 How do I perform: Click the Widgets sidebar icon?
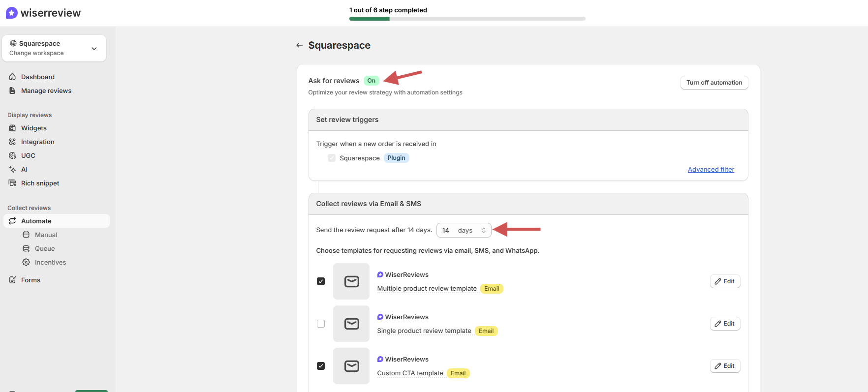tap(12, 128)
